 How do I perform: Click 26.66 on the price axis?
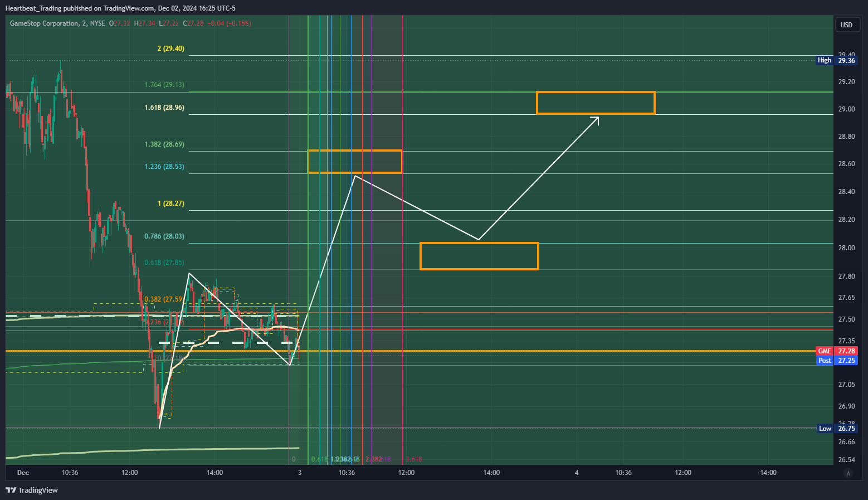(846, 442)
